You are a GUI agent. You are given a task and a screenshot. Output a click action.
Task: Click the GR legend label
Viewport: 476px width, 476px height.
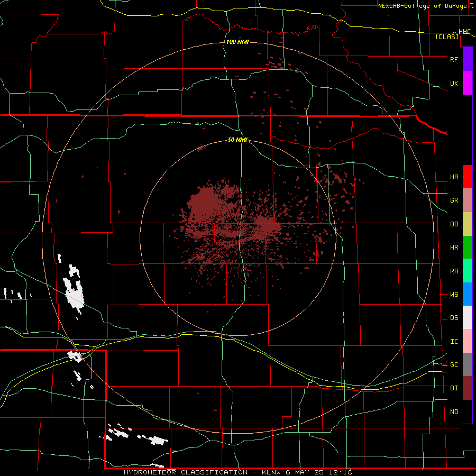point(454,200)
